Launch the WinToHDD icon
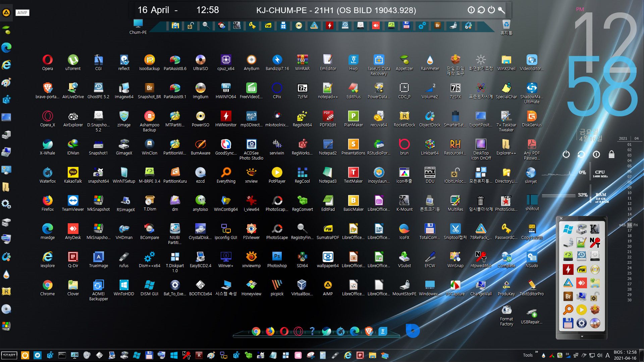Image resolution: width=644 pixels, height=362 pixels. (124, 288)
